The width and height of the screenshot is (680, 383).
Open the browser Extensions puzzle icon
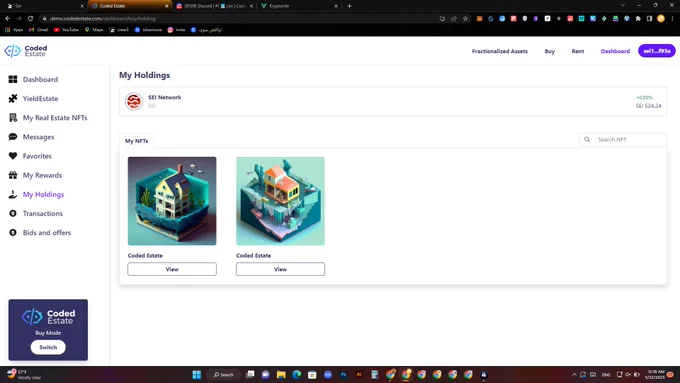point(638,18)
